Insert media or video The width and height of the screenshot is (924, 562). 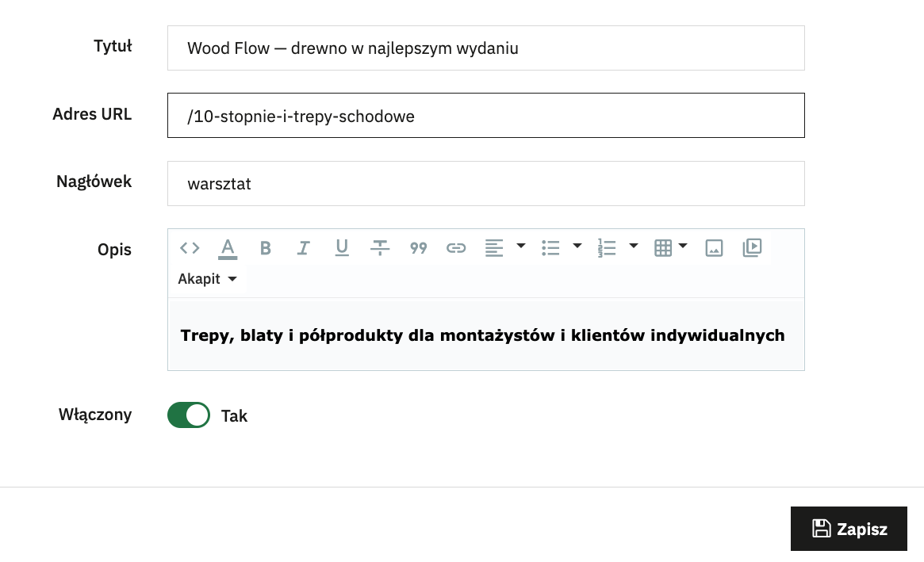753,247
